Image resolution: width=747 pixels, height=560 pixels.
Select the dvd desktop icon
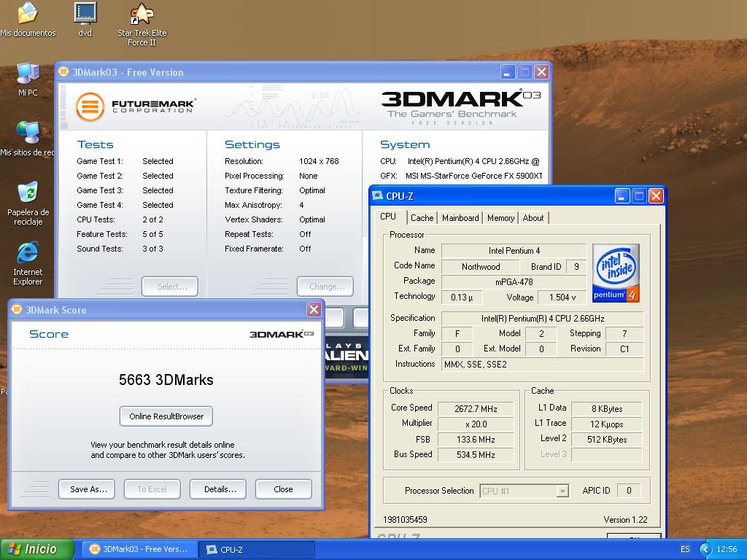pos(85,14)
